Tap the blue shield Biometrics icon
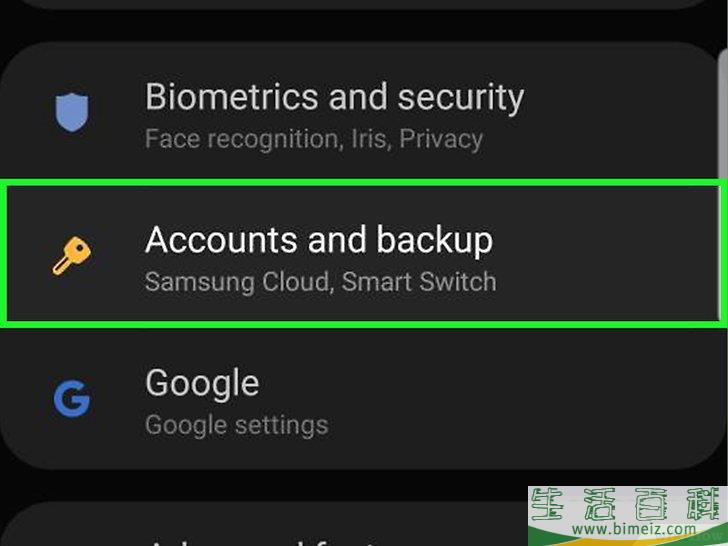The height and width of the screenshot is (546, 728). tap(72, 112)
